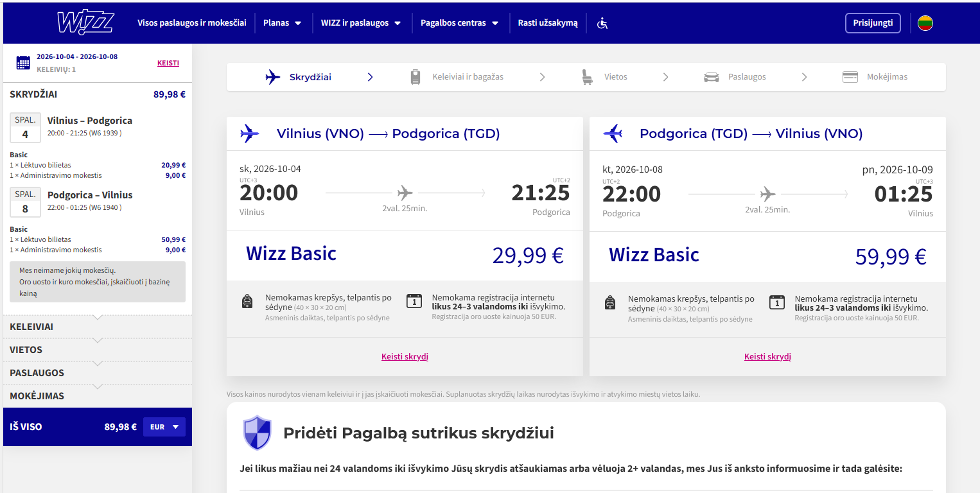Viewport: 980px width, 493px height.
Task: Click the 21:25 Podgorica arrival time
Action: (541, 193)
